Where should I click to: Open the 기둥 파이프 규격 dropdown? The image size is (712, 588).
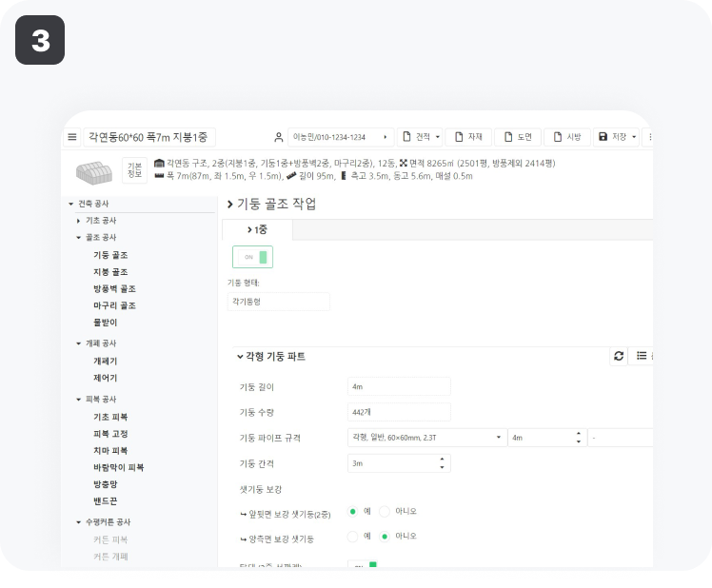pos(425,438)
